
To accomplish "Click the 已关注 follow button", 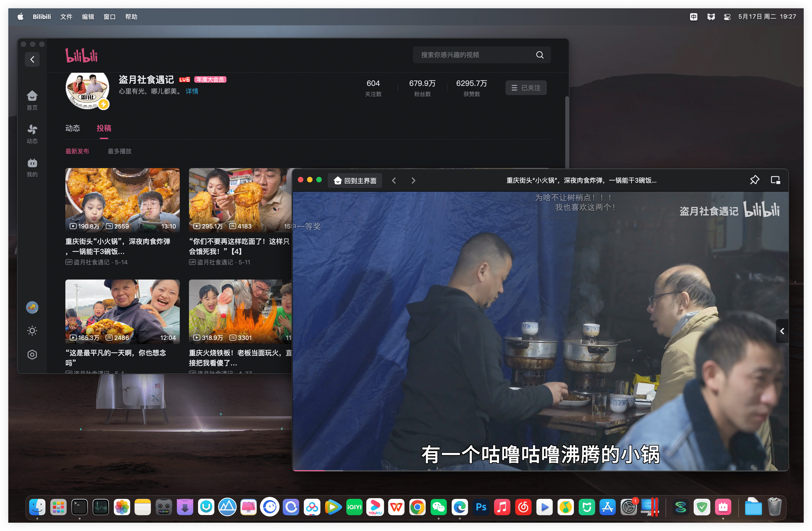I will click(526, 88).
